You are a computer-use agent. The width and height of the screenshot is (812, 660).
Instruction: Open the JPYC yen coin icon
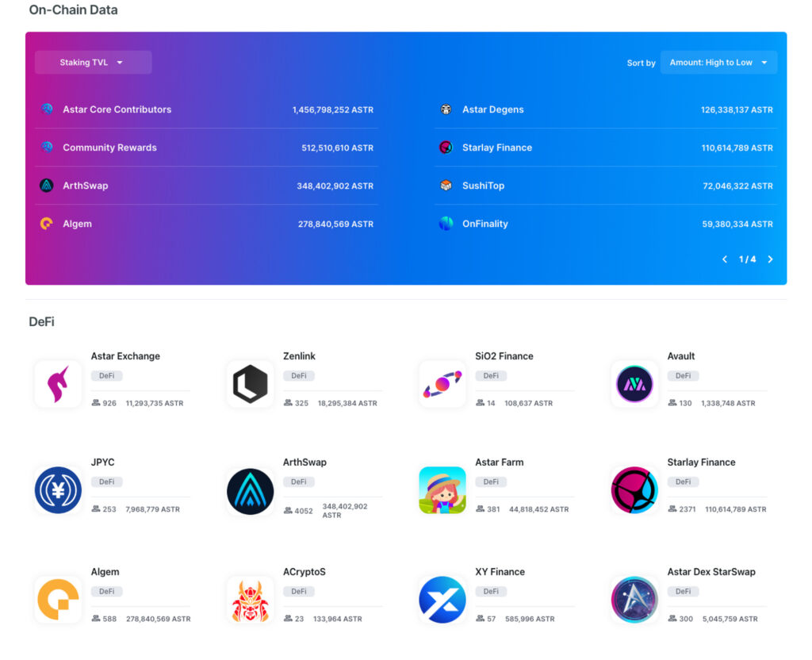tap(58, 490)
